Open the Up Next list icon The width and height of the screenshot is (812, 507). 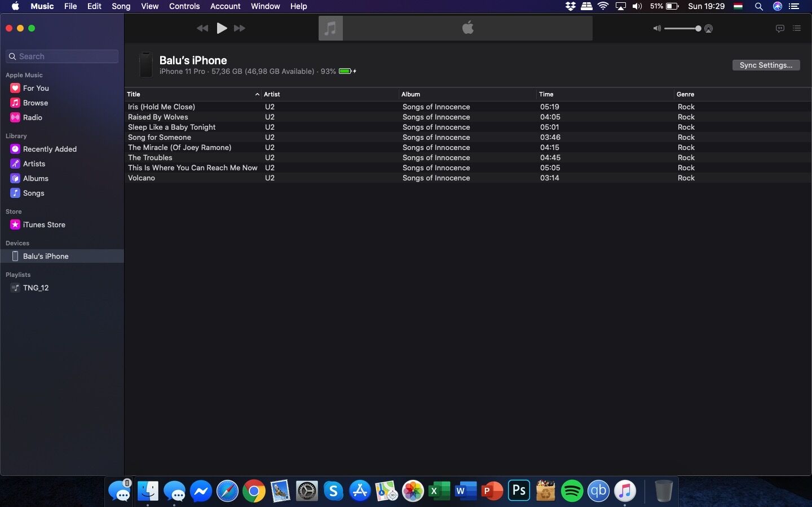click(797, 28)
